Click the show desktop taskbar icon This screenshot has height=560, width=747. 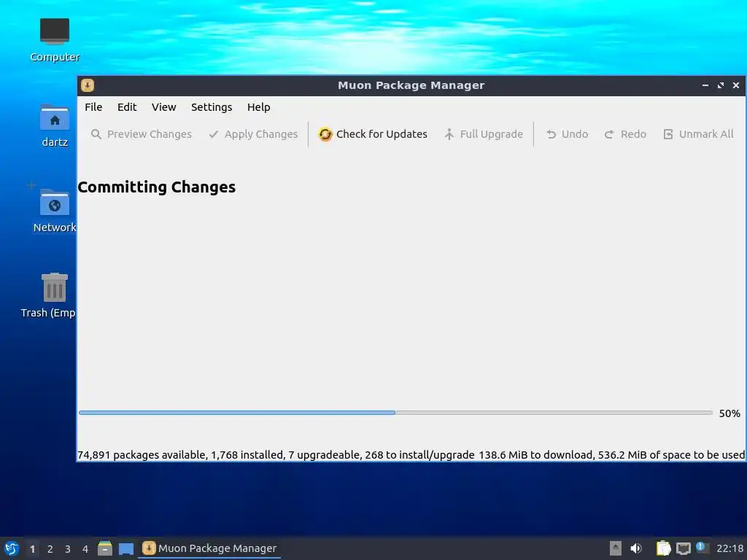click(126, 548)
